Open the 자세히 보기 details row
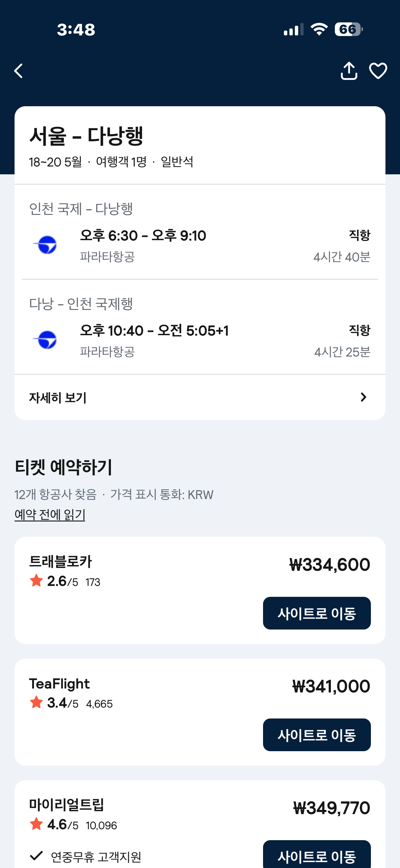 pyautogui.click(x=200, y=397)
